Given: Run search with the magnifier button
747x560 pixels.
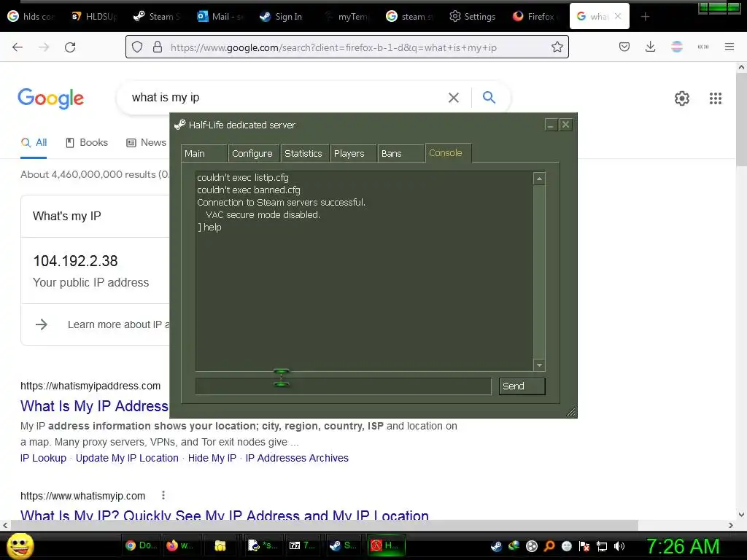Looking at the screenshot, I should (489, 97).
